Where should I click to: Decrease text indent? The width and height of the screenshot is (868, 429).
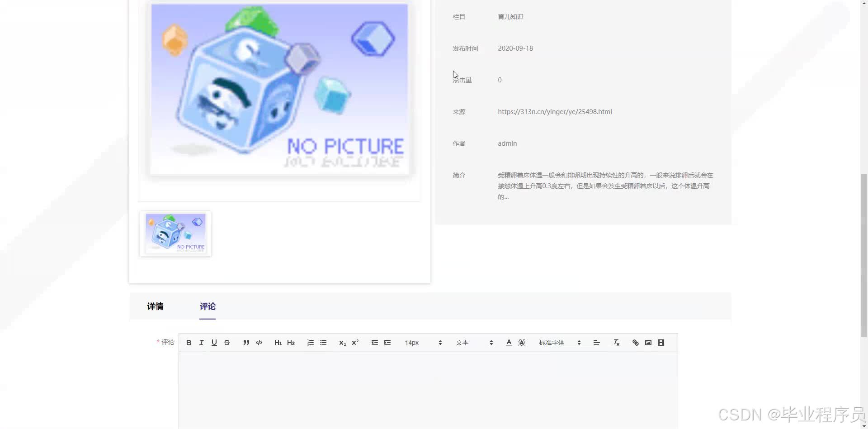point(375,343)
